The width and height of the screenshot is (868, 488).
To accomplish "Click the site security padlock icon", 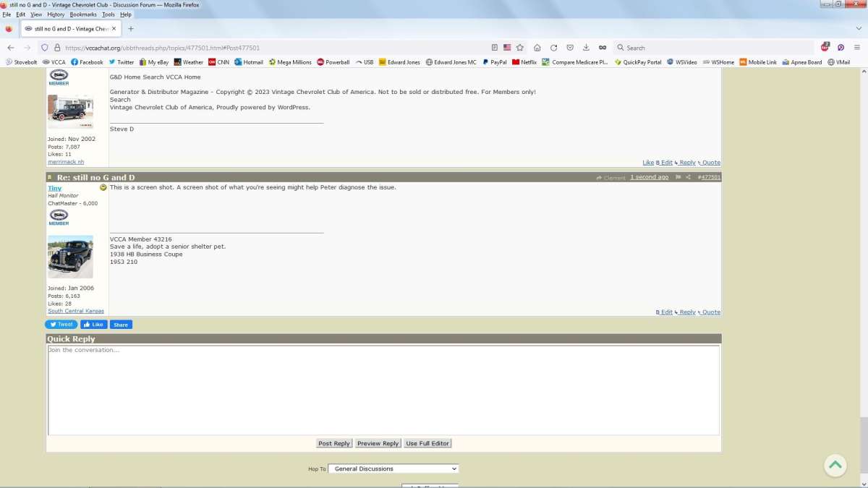I will coord(56,48).
